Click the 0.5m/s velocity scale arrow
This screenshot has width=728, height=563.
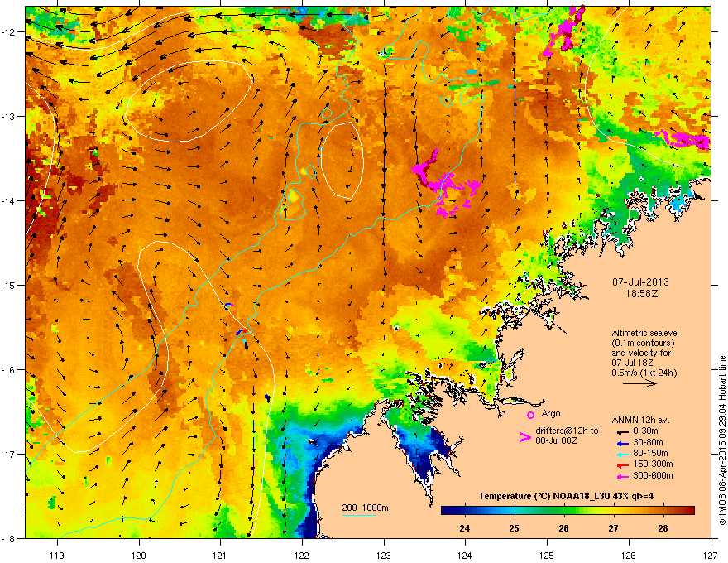(x=639, y=383)
